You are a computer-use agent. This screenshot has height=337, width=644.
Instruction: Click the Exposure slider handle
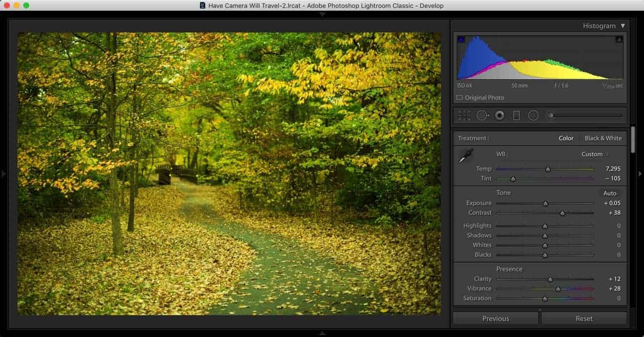pos(545,204)
